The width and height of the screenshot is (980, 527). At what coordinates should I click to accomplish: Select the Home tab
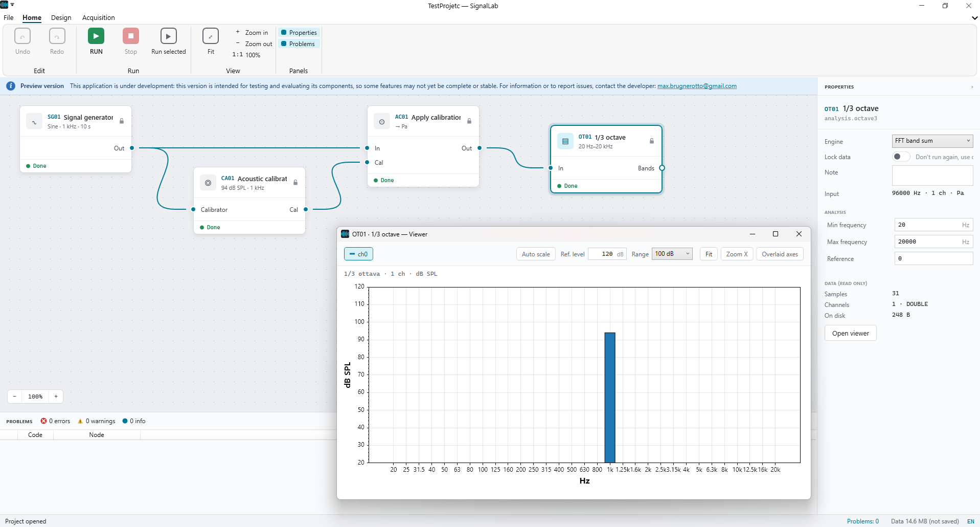pyautogui.click(x=32, y=17)
